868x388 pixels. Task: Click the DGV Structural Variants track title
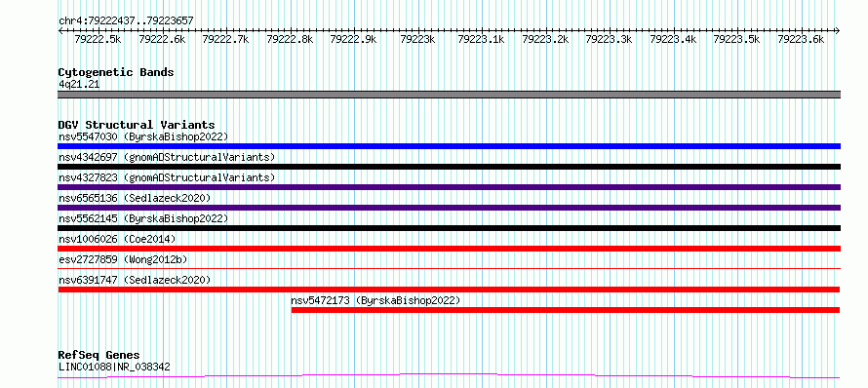tap(137, 125)
